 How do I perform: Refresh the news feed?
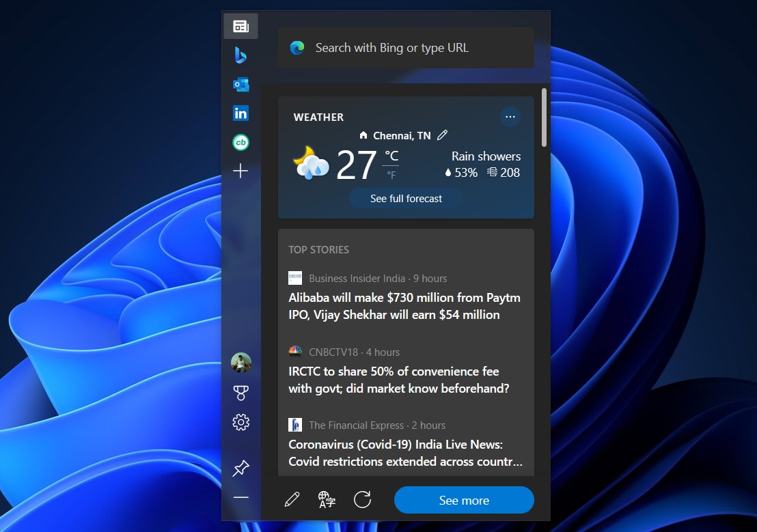point(362,499)
